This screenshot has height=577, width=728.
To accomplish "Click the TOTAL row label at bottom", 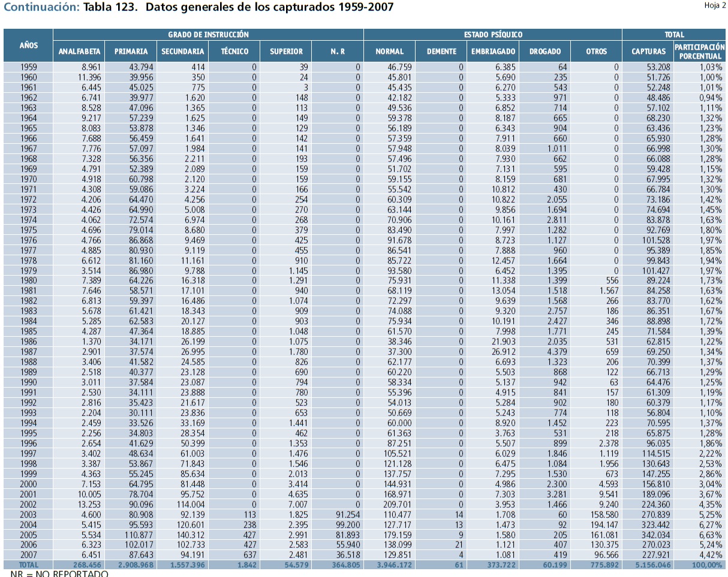I will pos(28,565).
